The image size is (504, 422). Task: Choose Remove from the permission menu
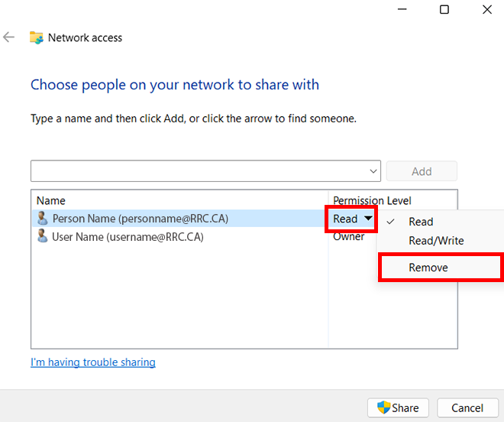point(428,268)
